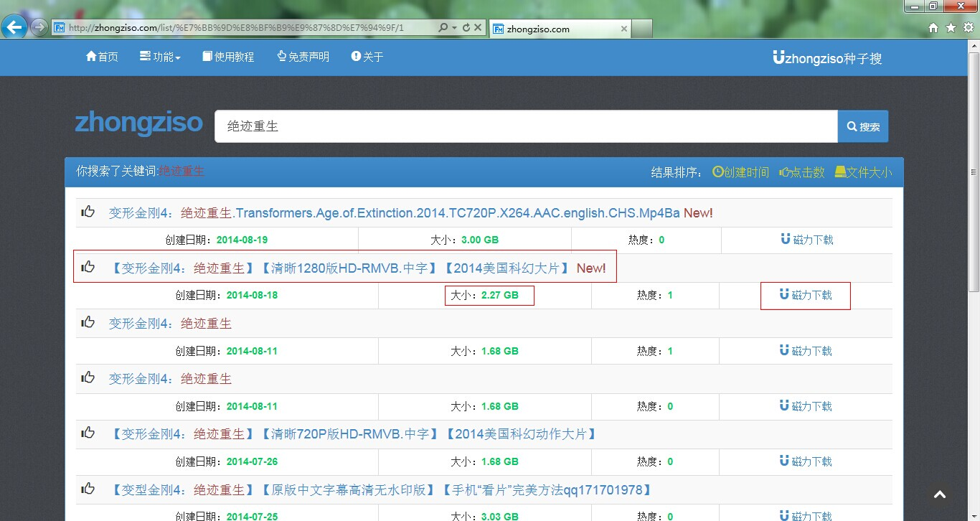The image size is (980, 521).
Task: Open the 清晰1280版HD-RMVB.中字 result title
Action: click(x=342, y=268)
